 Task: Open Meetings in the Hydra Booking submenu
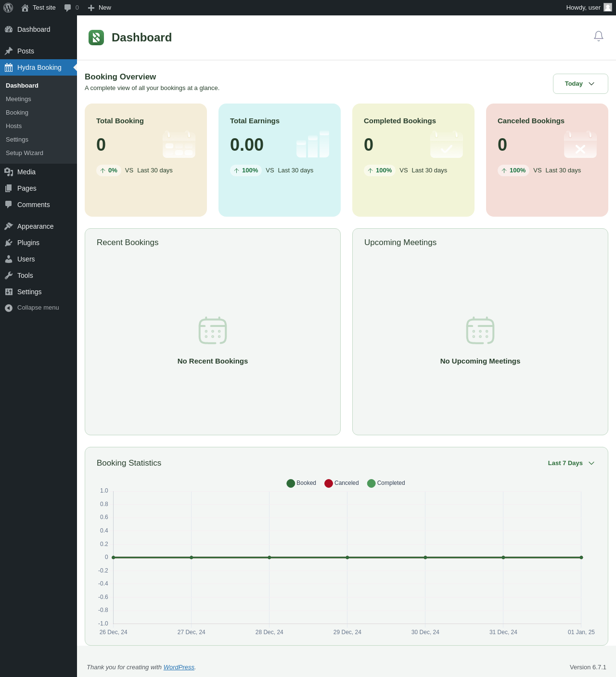tap(18, 99)
